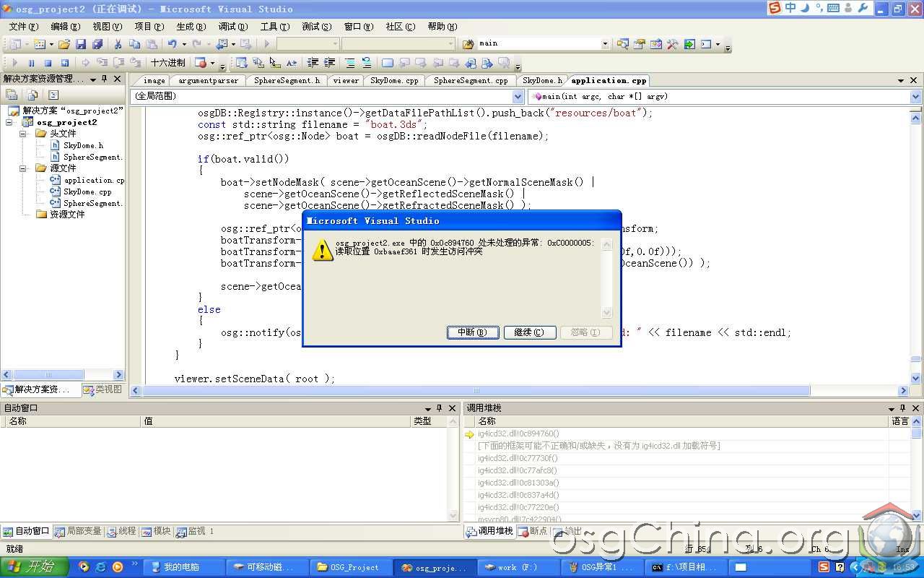Collapse the 源文件 folder node
924x578 pixels.
click(x=22, y=168)
